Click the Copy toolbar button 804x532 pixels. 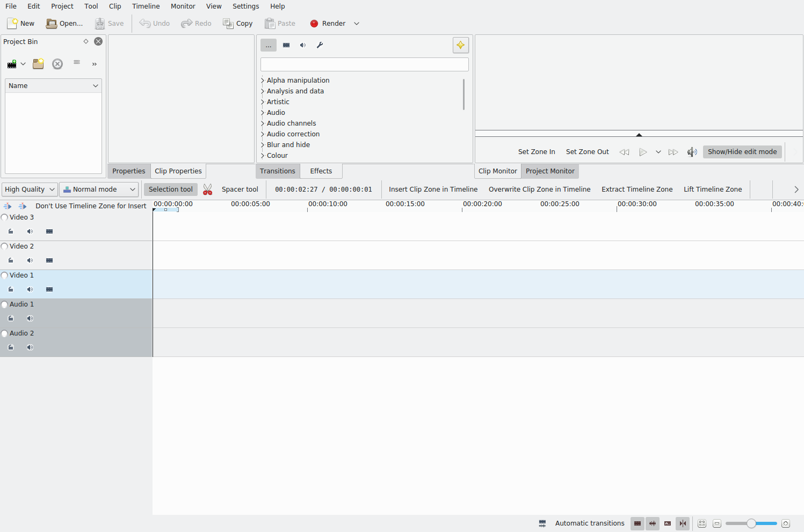(238, 23)
